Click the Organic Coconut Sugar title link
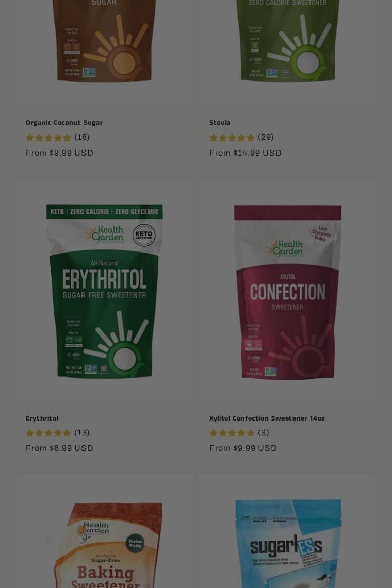 click(64, 122)
